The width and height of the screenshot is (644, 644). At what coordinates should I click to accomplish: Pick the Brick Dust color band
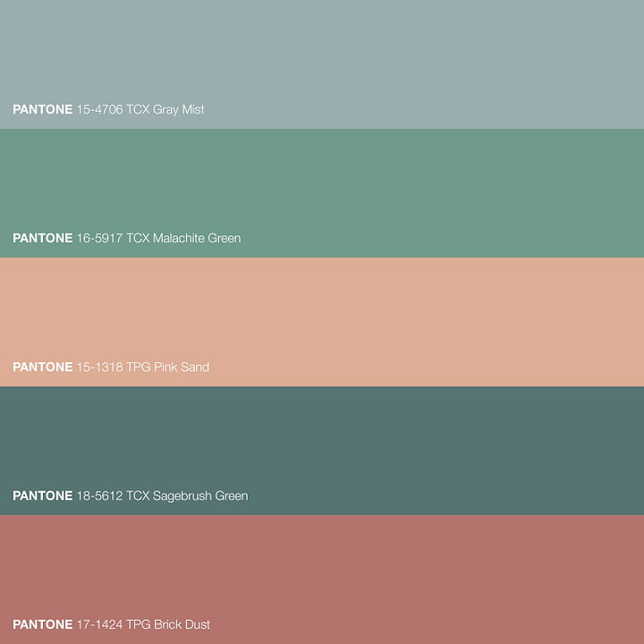322,580
